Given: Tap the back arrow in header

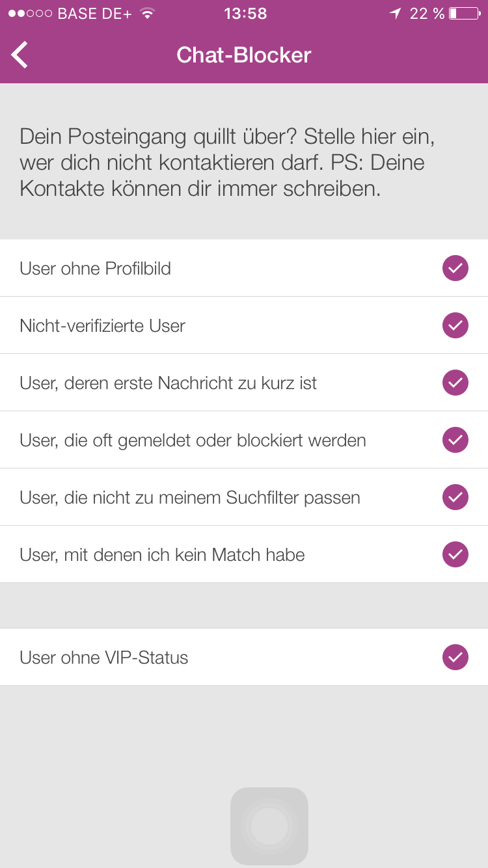Looking at the screenshot, I should pyautogui.click(x=20, y=55).
